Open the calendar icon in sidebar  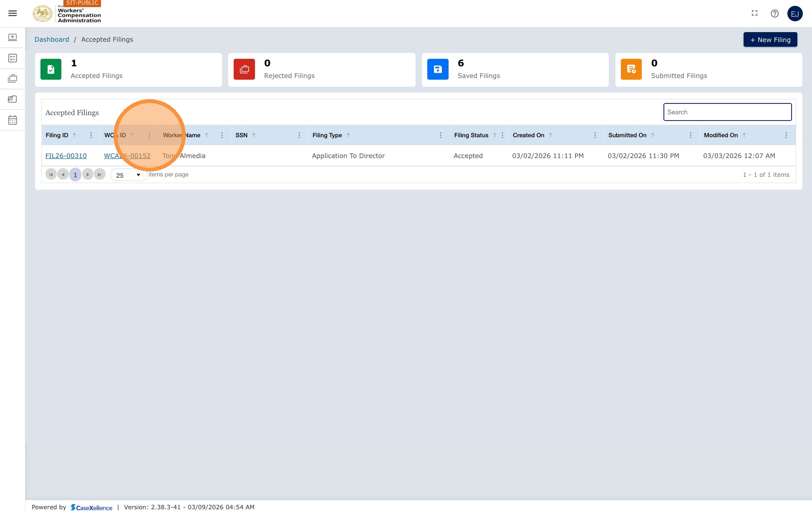[x=13, y=120]
